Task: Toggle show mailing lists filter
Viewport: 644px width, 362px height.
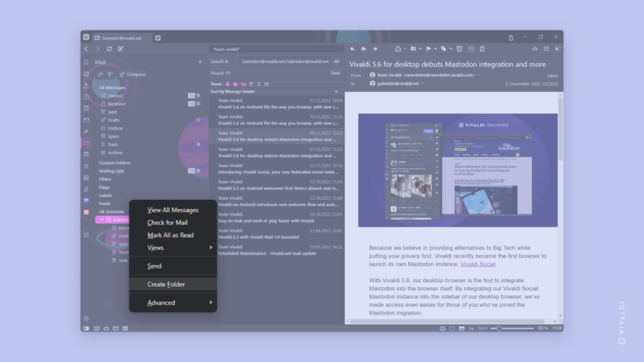Action: tap(243, 84)
